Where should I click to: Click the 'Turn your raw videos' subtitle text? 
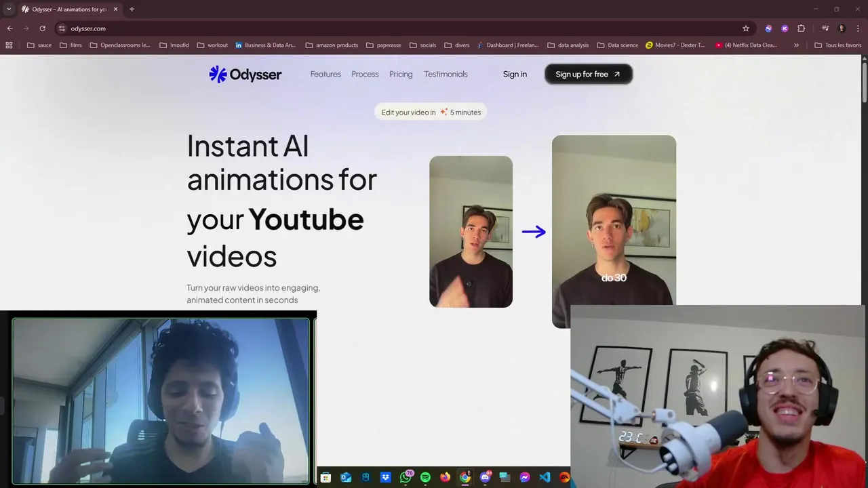click(x=253, y=293)
